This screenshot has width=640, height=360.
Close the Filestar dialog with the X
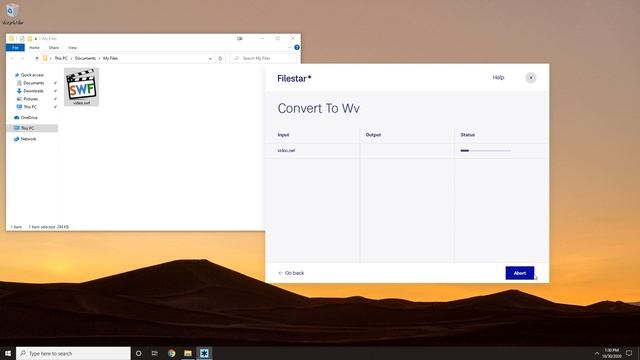point(531,78)
